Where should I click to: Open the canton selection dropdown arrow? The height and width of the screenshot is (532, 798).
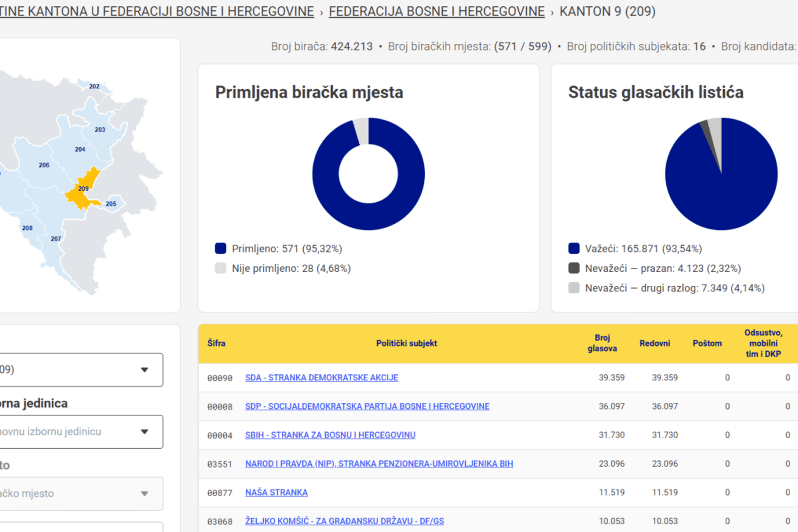coord(145,370)
